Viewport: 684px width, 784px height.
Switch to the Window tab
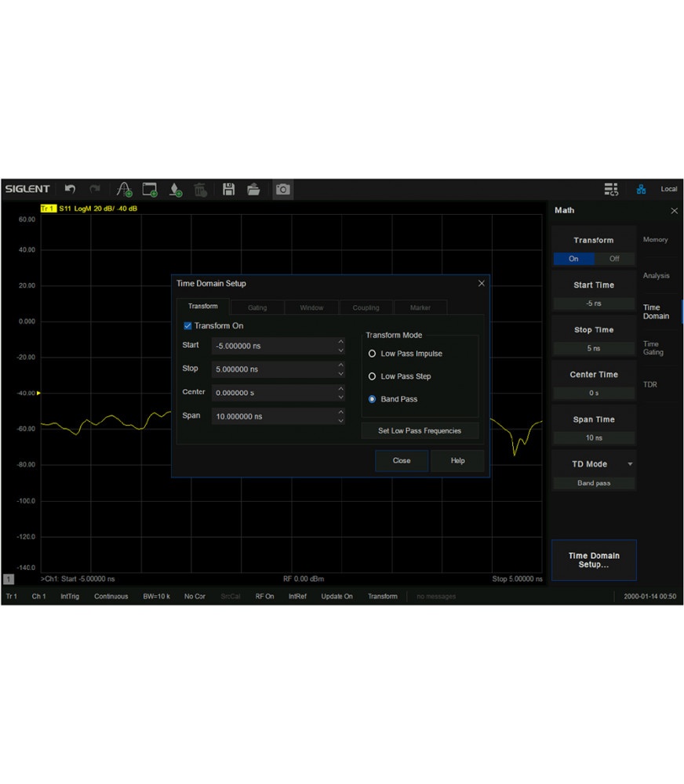coord(311,307)
